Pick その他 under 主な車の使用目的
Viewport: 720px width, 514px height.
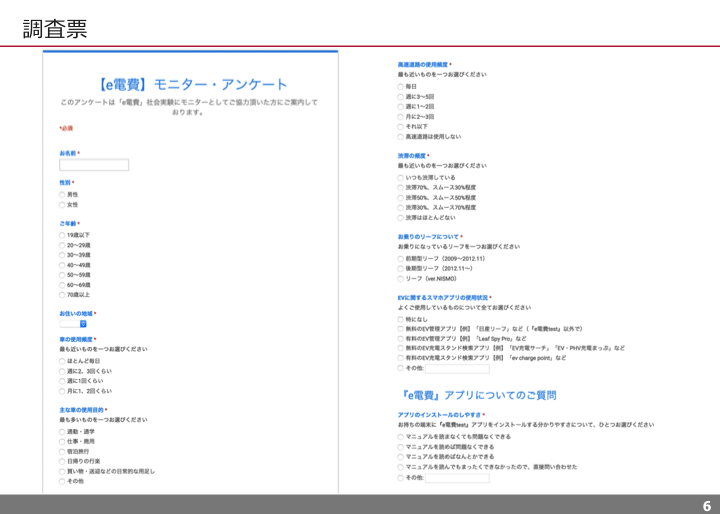[62, 481]
